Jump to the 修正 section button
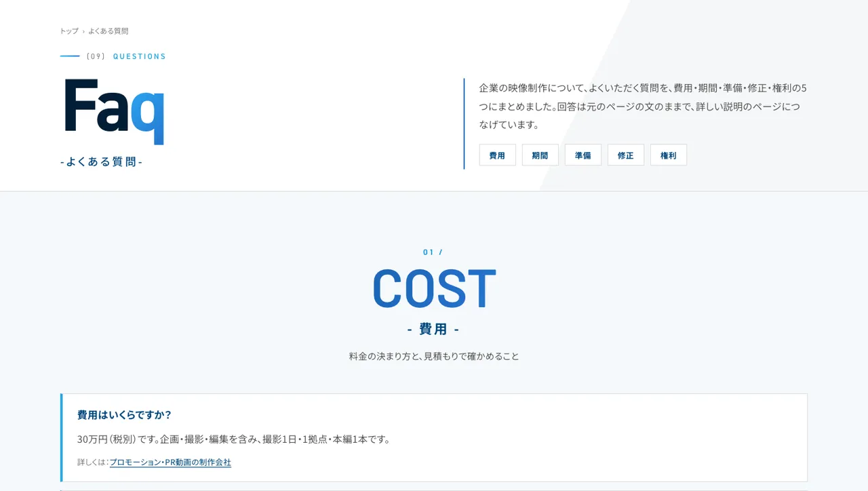The image size is (868, 491). point(626,155)
